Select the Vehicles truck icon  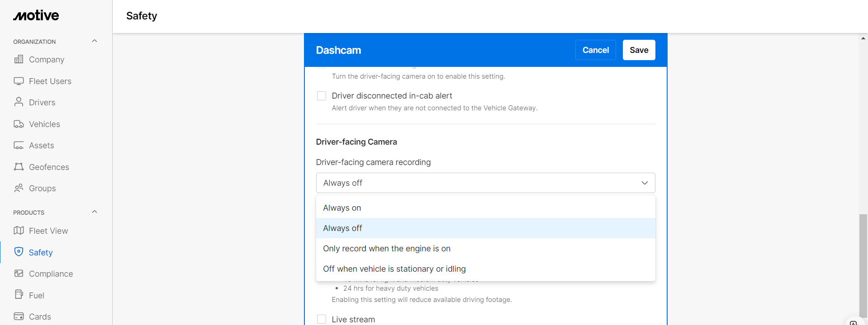click(x=19, y=124)
